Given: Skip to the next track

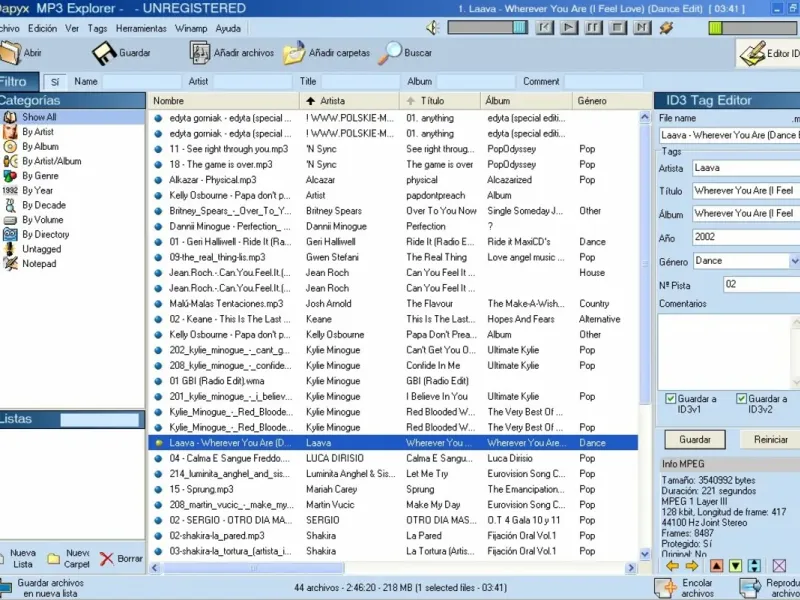Looking at the screenshot, I should [x=642, y=28].
